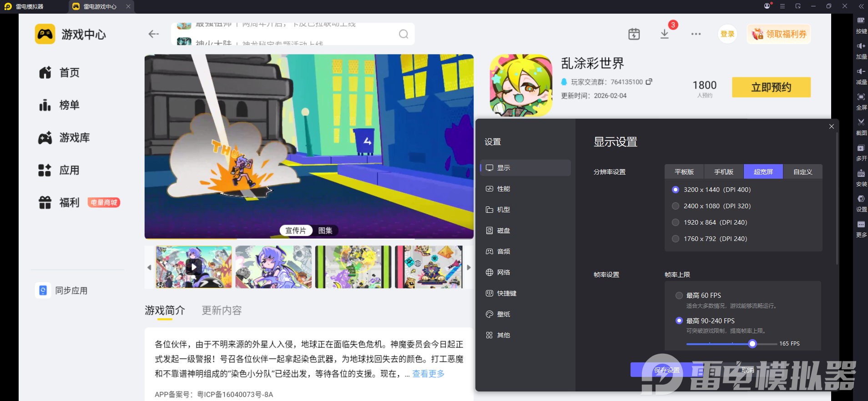
Task: Click the 登录 login button
Action: point(727,34)
